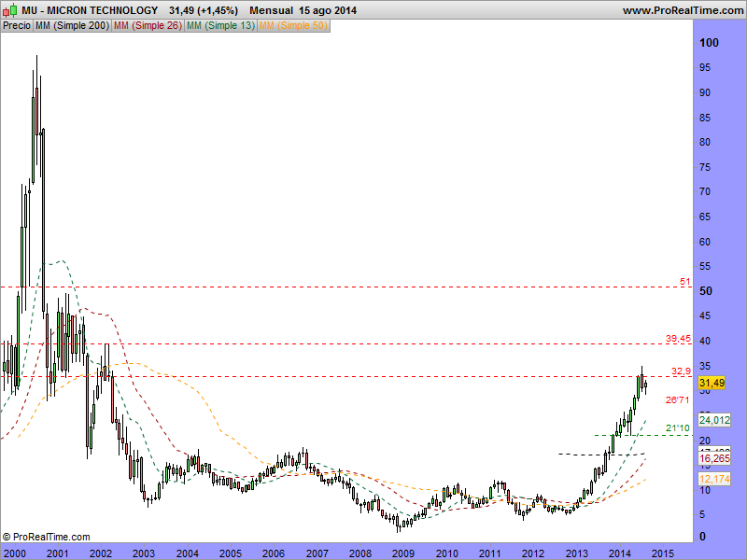This screenshot has width=747, height=560.
Task: Click the candlestick icon beside the MU title
Action: click(x=10, y=10)
